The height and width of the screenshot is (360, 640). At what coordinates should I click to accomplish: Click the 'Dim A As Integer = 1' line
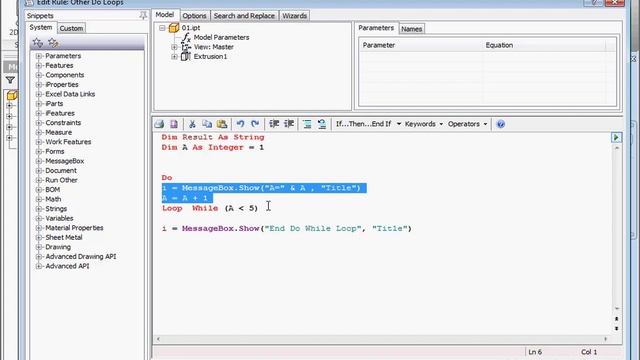point(213,147)
